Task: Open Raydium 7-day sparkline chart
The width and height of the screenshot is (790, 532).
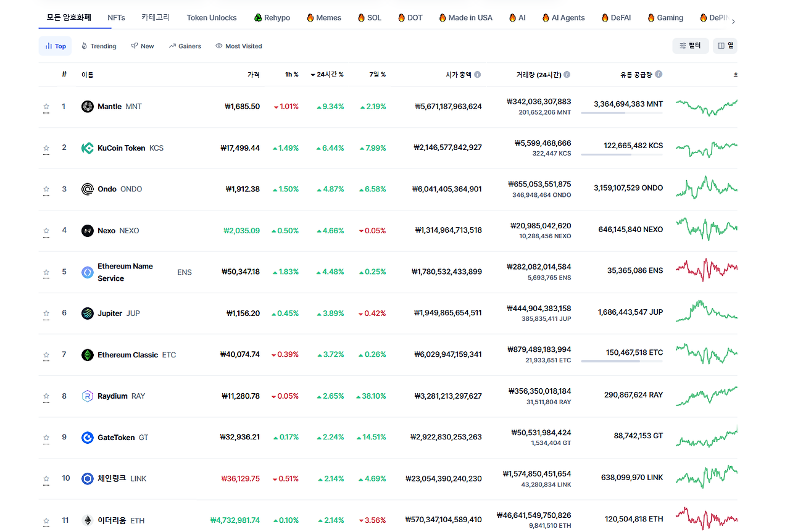Action: click(x=707, y=396)
